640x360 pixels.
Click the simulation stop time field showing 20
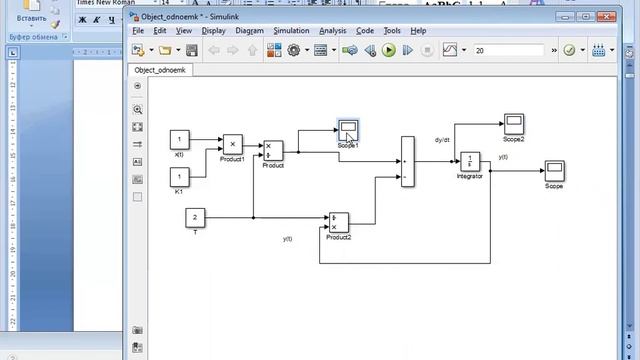pos(509,51)
